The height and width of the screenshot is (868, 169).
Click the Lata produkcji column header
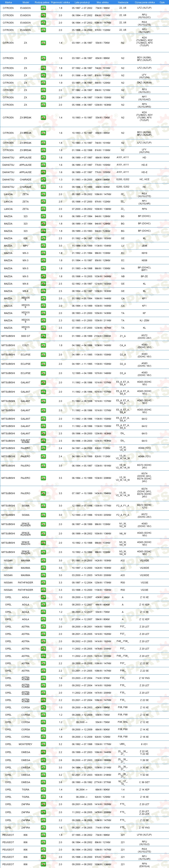pos(82,2)
